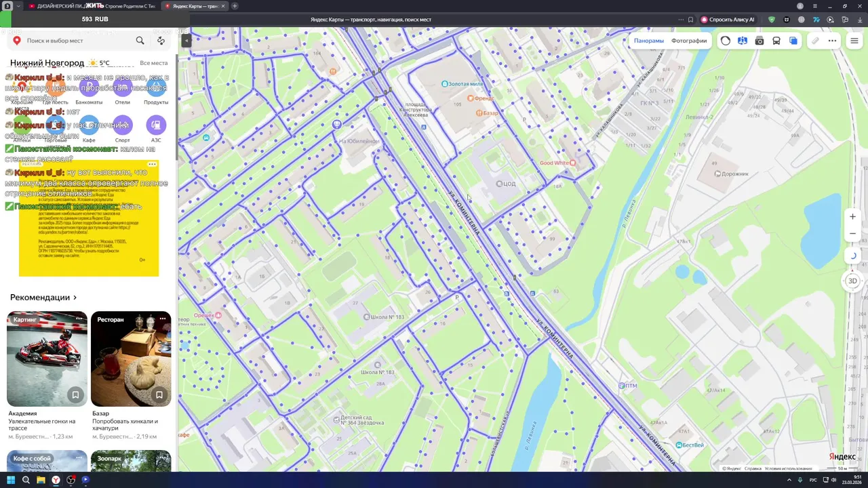Toggle the street panoramas layer icon
This screenshot has height=488, width=868.
tap(743, 41)
